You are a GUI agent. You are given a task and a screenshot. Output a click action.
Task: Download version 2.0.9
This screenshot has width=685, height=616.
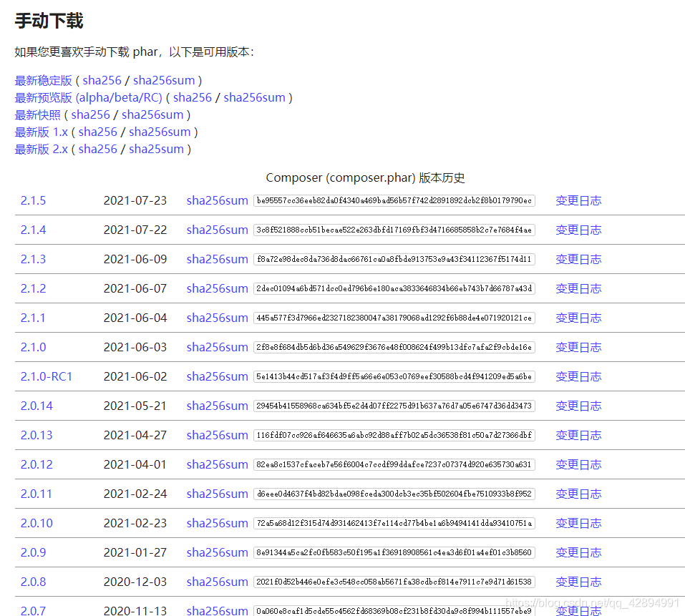click(33, 552)
